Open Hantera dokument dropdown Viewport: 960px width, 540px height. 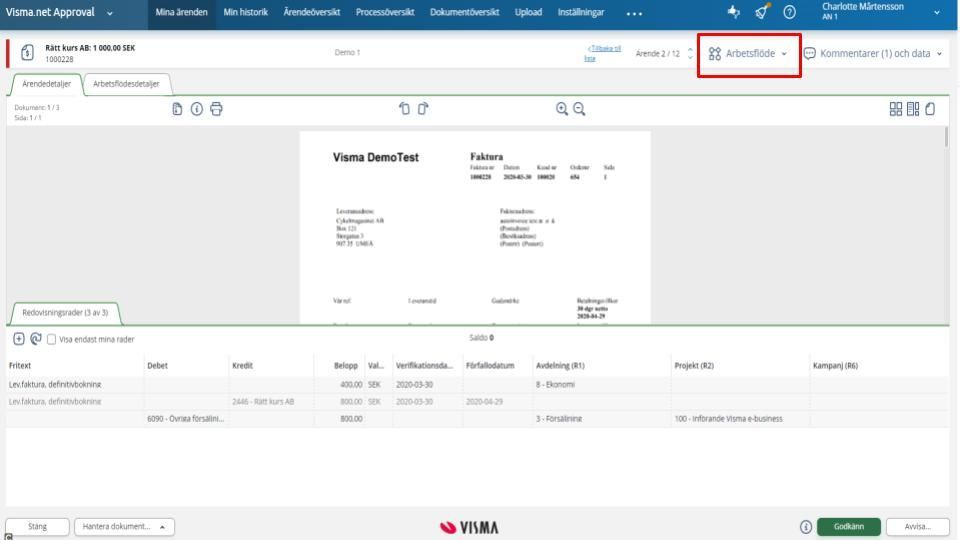pyautogui.click(x=124, y=527)
